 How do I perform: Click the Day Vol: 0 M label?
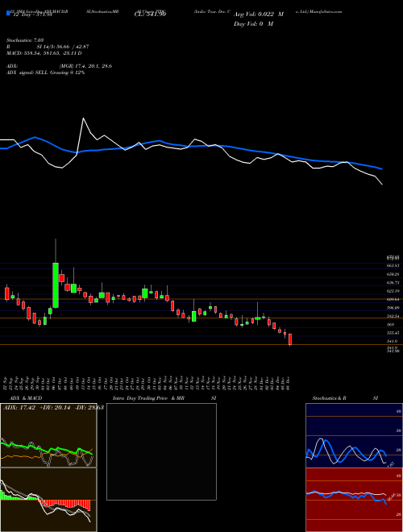253,24
